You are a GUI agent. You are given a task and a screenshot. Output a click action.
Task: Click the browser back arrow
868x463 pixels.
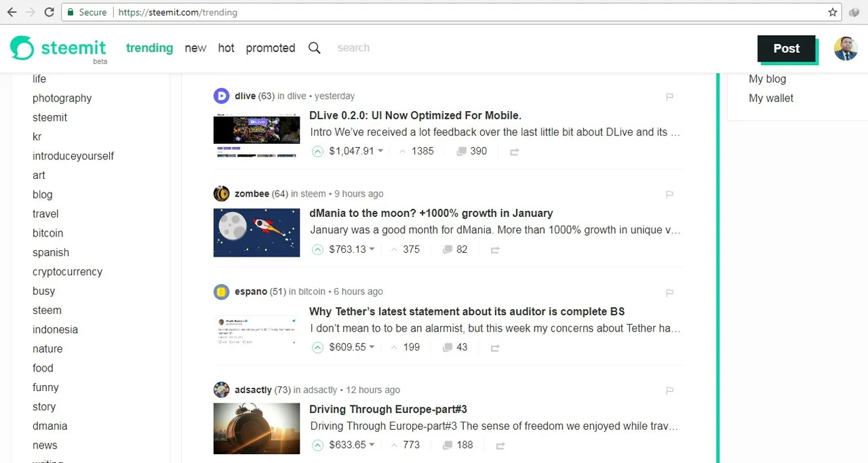pos(12,12)
